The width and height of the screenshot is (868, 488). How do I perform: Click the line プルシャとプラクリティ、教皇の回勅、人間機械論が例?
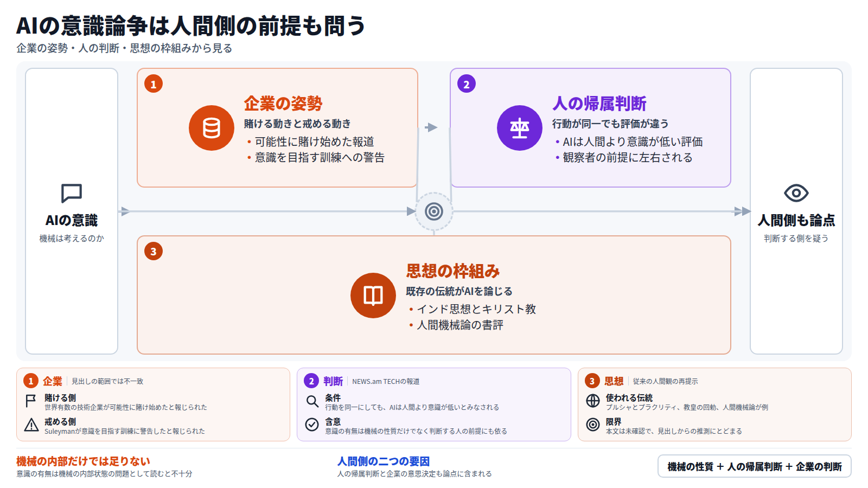click(x=687, y=407)
